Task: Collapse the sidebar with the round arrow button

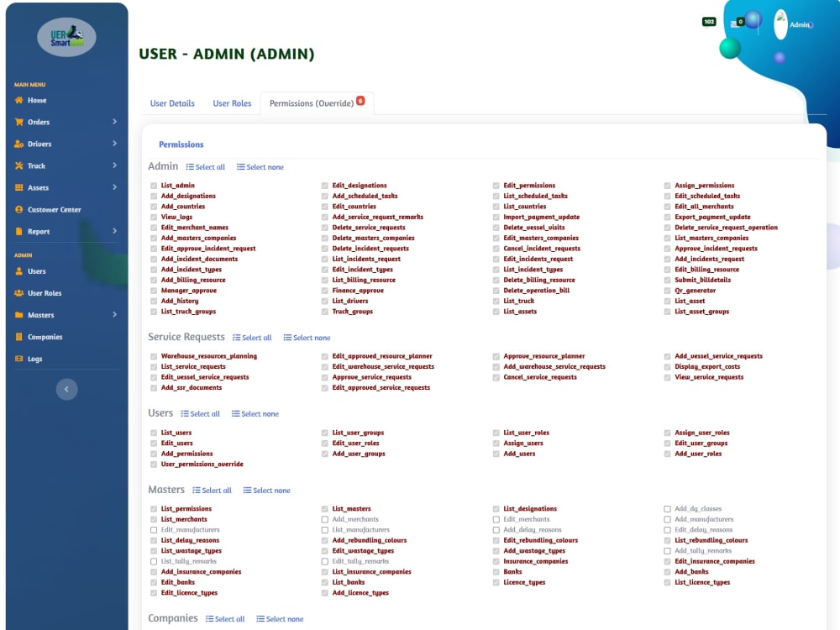Action: (x=67, y=390)
